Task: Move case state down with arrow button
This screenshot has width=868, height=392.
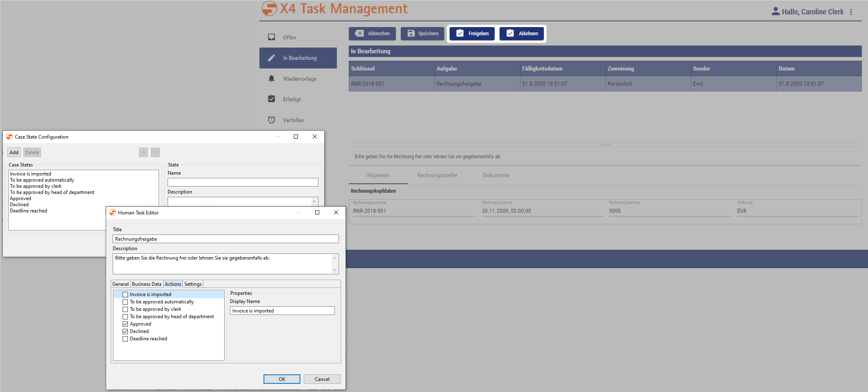Action: point(155,153)
